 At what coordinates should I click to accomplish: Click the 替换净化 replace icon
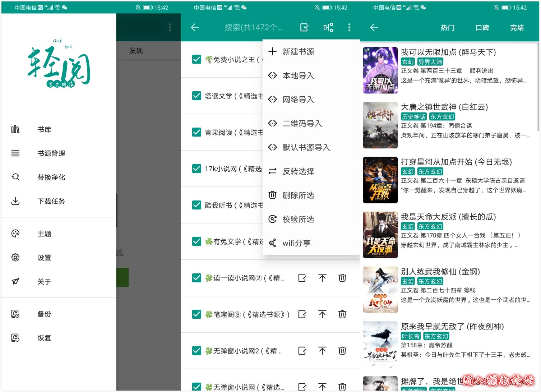point(15,177)
